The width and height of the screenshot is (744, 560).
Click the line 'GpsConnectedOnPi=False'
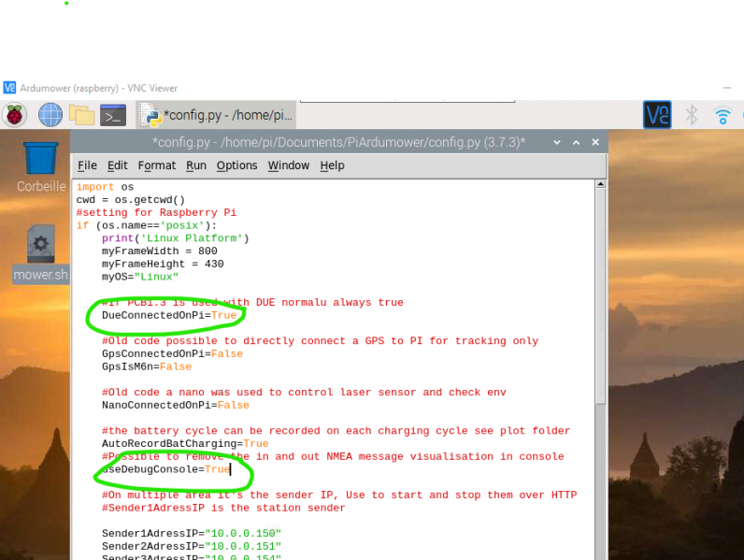(172, 353)
